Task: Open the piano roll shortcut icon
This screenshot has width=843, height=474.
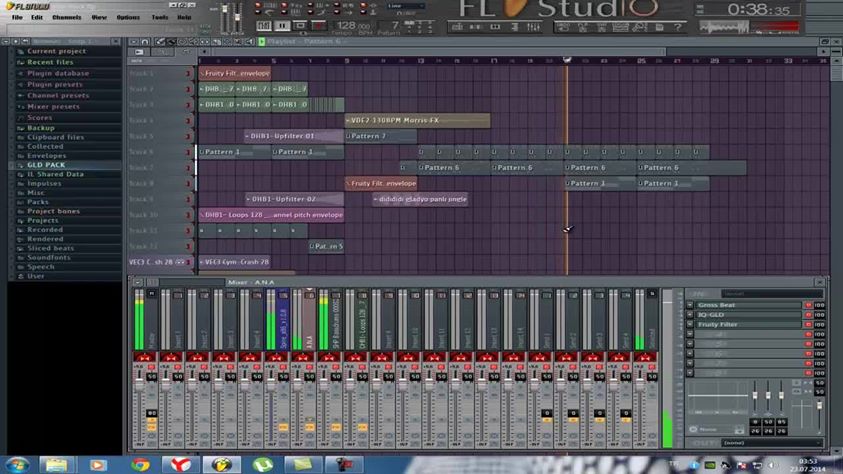Action: click(495, 26)
